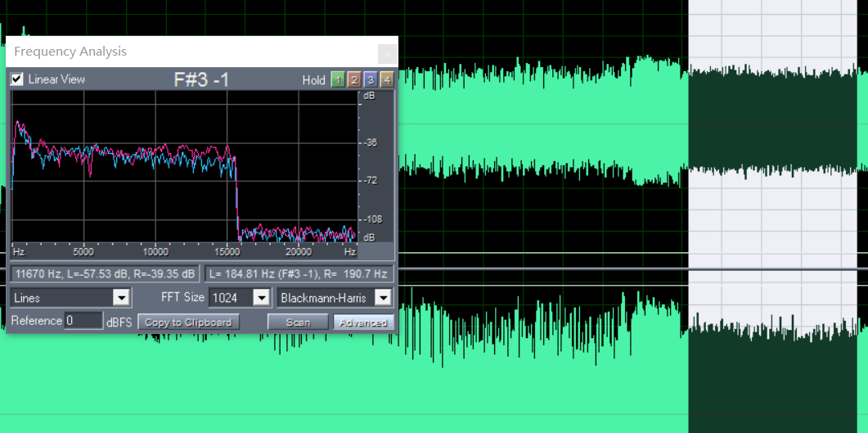
Task: Click the Scan button
Action: point(298,322)
